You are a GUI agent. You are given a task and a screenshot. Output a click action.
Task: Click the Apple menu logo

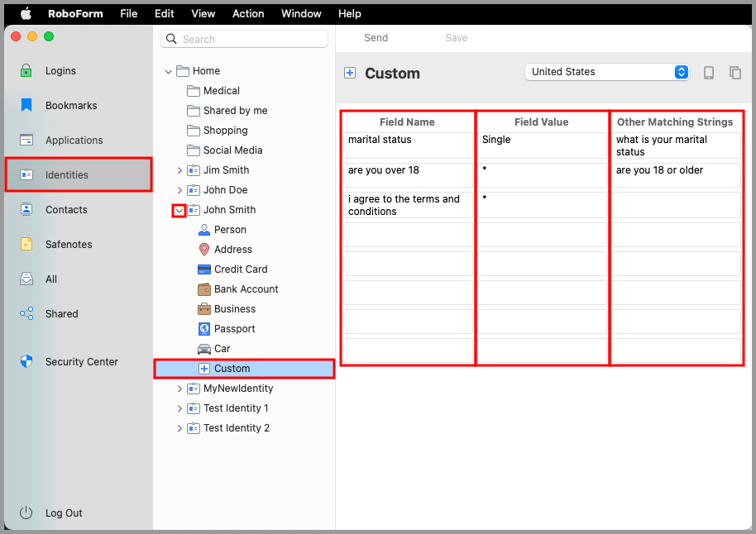click(26, 13)
